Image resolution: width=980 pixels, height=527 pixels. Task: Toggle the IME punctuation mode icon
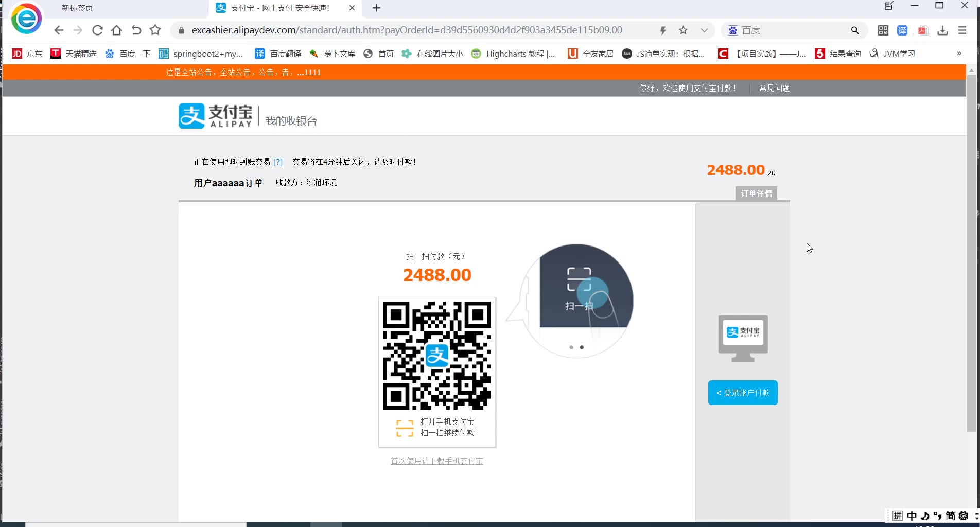[x=937, y=516]
